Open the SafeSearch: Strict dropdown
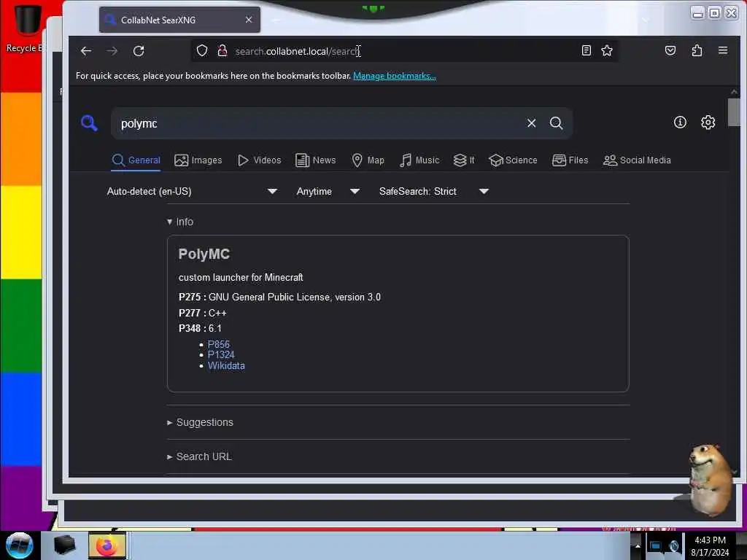 pyautogui.click(x=434, y=192)
